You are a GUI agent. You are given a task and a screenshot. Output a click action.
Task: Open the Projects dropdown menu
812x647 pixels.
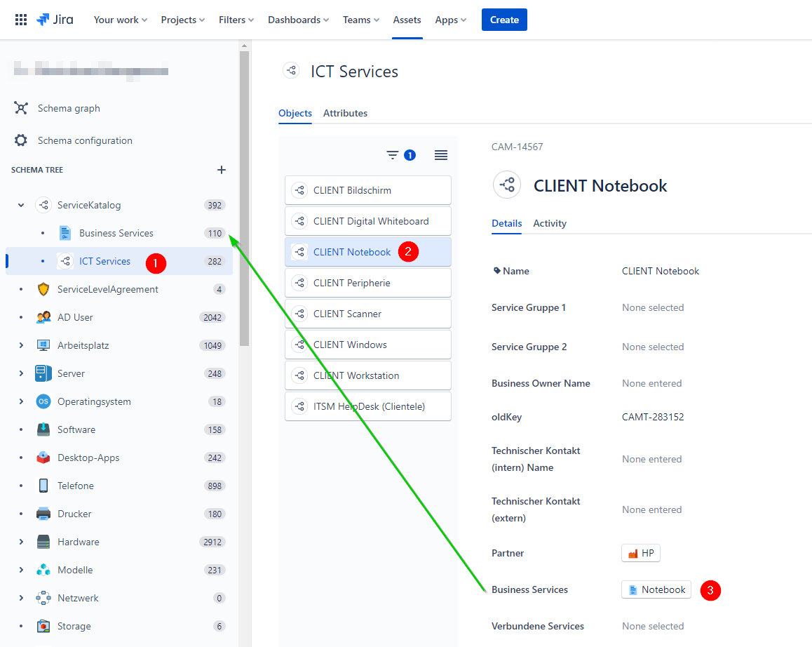183,20
